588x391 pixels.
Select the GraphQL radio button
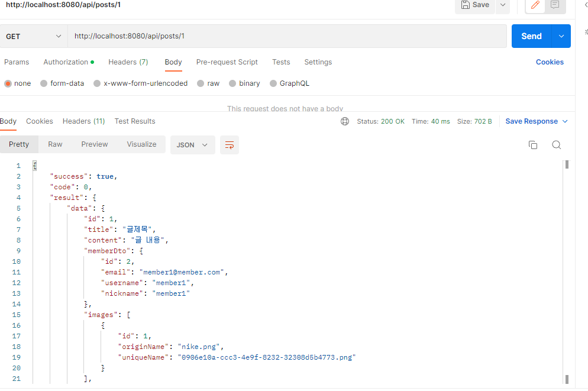(x=273, y=83)
